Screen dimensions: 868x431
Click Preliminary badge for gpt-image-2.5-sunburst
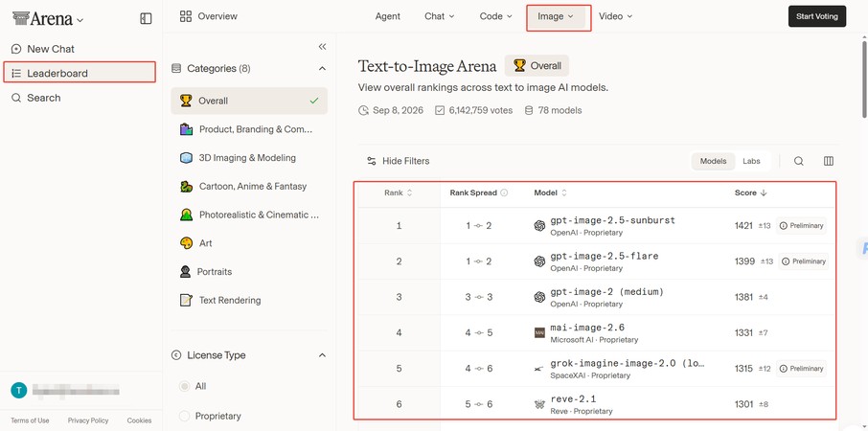[x=801, y=226]
